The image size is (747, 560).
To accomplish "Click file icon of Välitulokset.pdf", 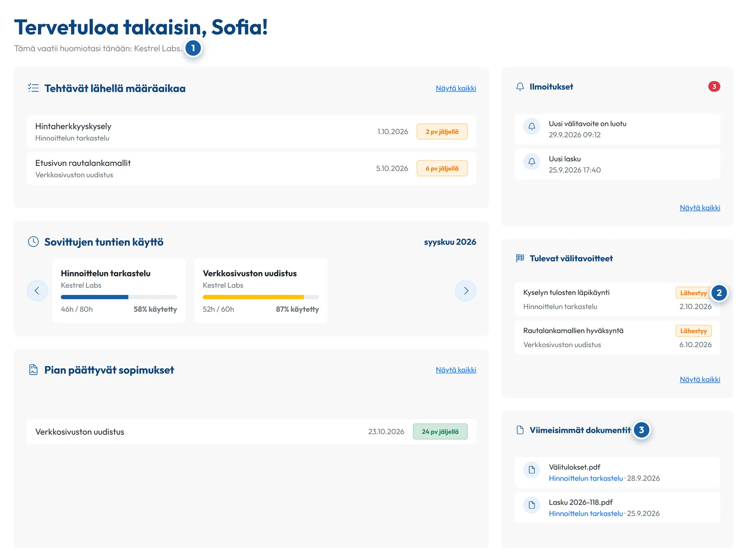I will (532, 470).
